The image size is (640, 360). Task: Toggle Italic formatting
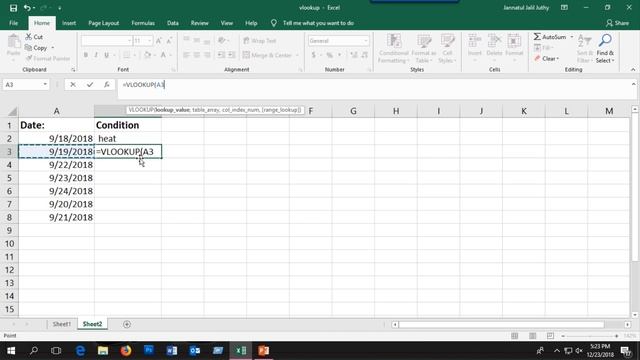coord(96,55)
